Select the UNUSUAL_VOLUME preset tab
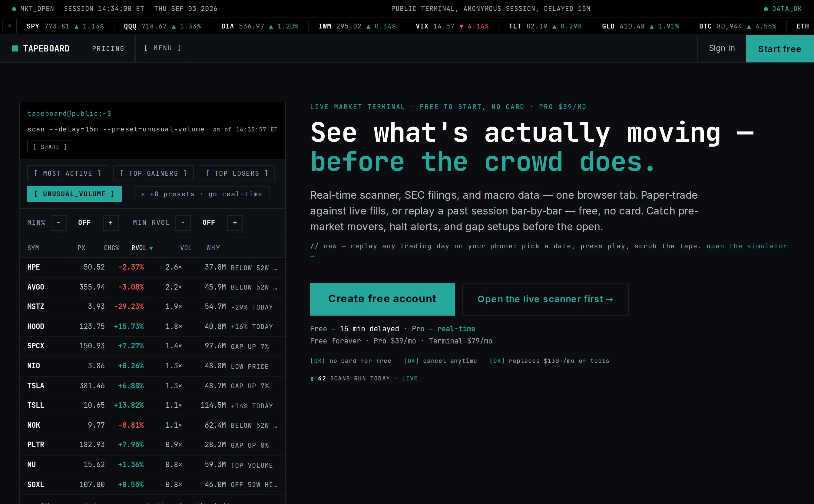 click(74, 194)
